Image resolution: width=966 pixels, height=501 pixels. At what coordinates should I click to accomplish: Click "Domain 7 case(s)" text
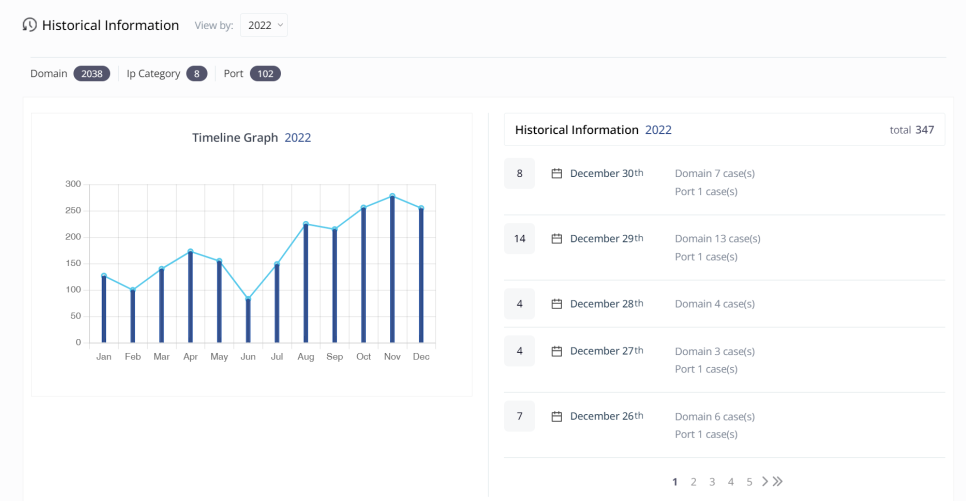(x=715, y=173)
